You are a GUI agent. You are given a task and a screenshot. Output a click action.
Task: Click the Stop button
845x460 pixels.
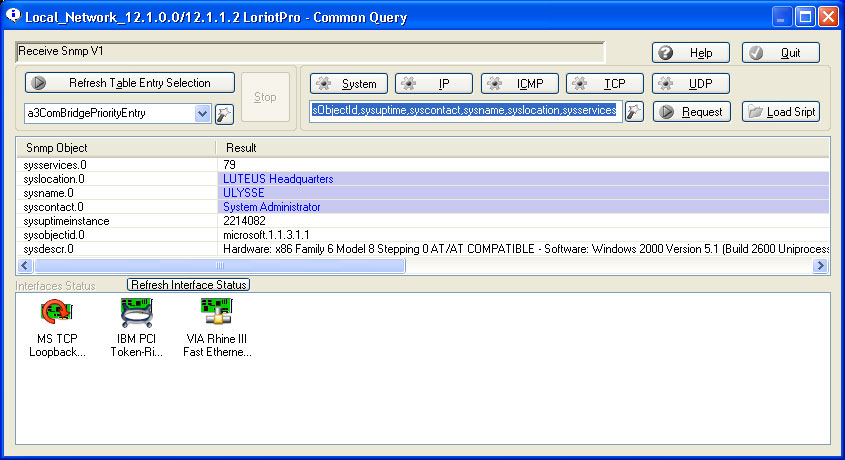point(265,97)
